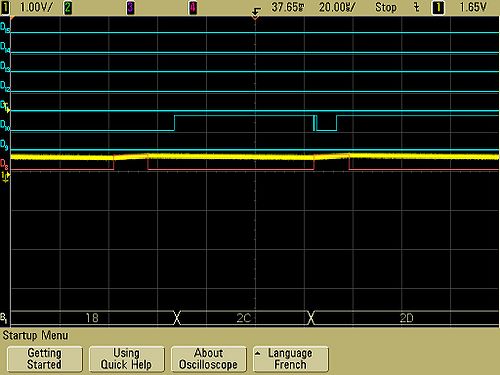
Task: Click the trigger source channel 1 box
Action: click(438, 8)
